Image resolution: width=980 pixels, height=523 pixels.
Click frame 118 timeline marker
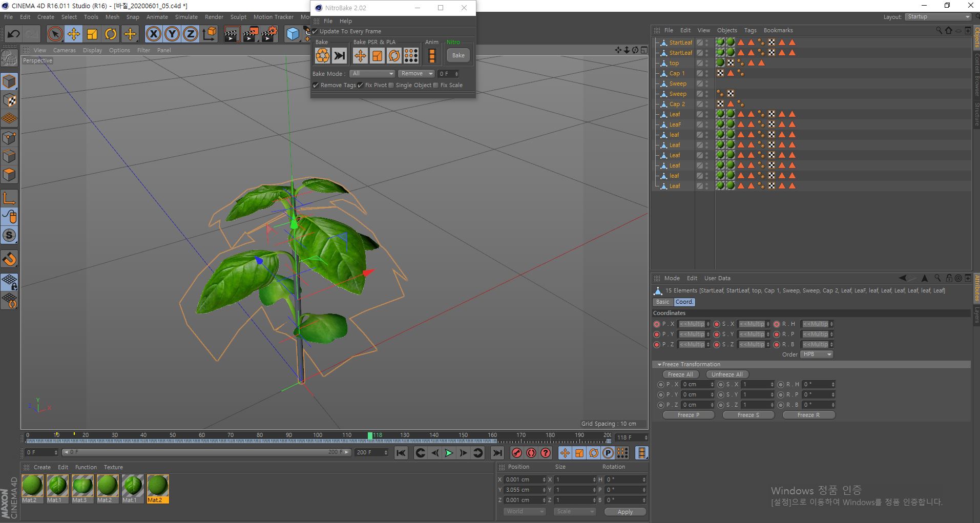(370, 435)
